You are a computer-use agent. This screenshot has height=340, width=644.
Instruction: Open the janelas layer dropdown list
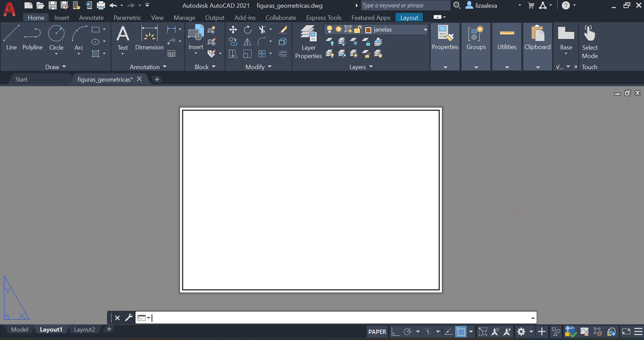coord(425,30)
